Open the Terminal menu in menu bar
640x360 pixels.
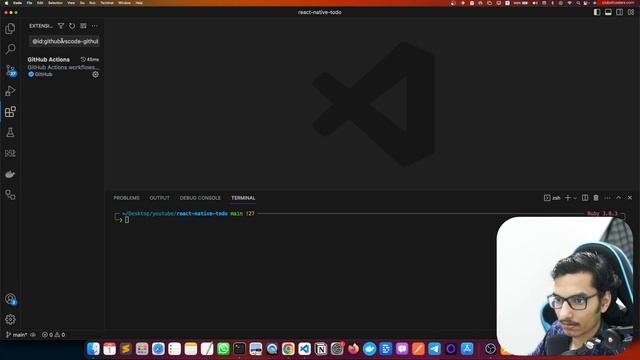pyautogui.click(x=107, y=3)
